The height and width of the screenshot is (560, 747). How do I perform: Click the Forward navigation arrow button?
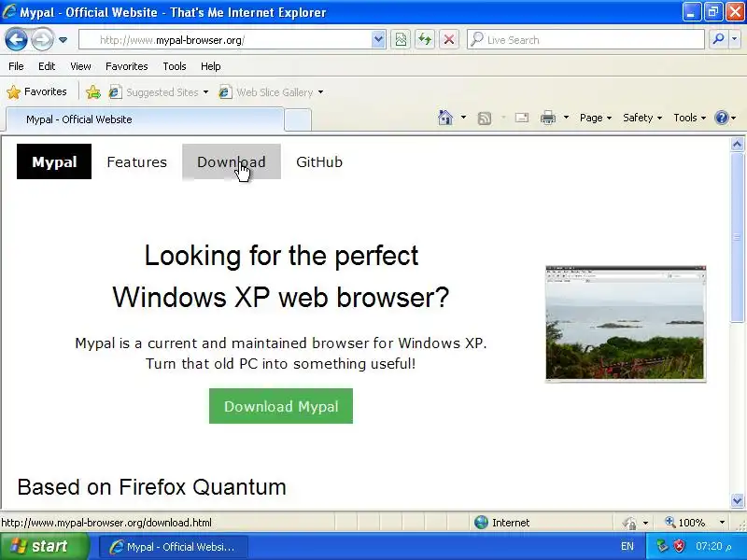(x=42, y=39)
